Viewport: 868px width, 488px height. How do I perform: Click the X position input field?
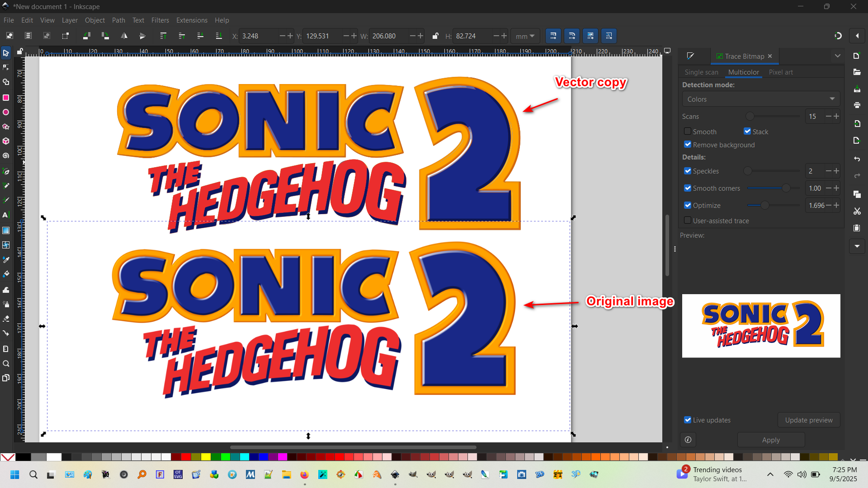click(259, 36)
